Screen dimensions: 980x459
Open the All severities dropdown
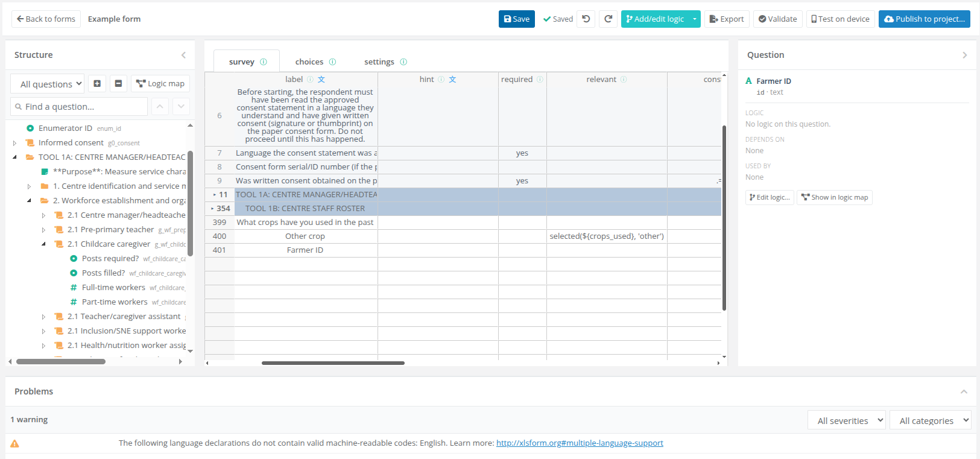click(846, 420)
